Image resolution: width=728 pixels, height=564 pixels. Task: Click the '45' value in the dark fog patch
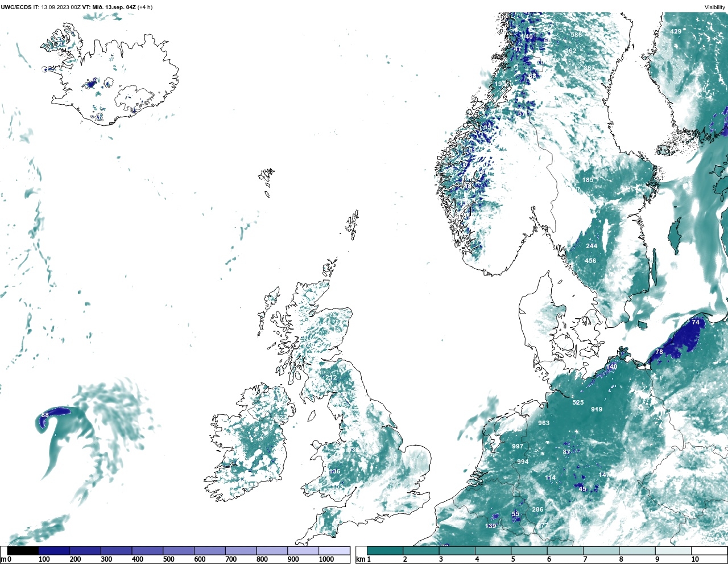pos(582,489)
